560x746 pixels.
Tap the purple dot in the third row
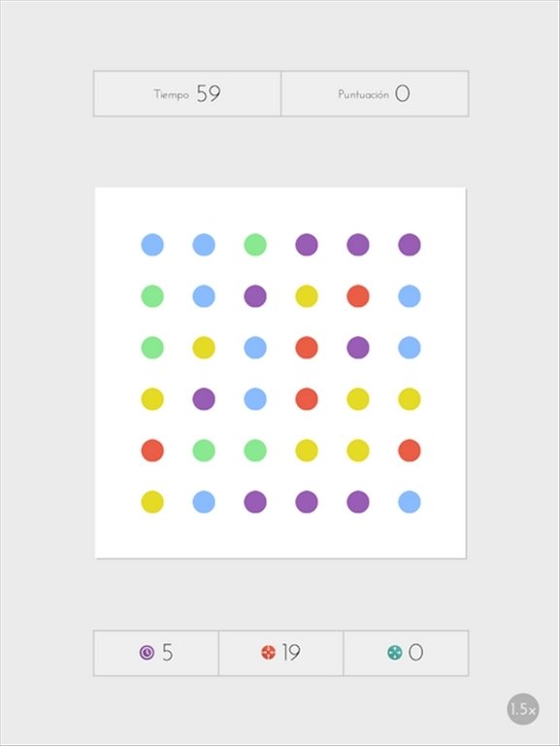point(358,348)
